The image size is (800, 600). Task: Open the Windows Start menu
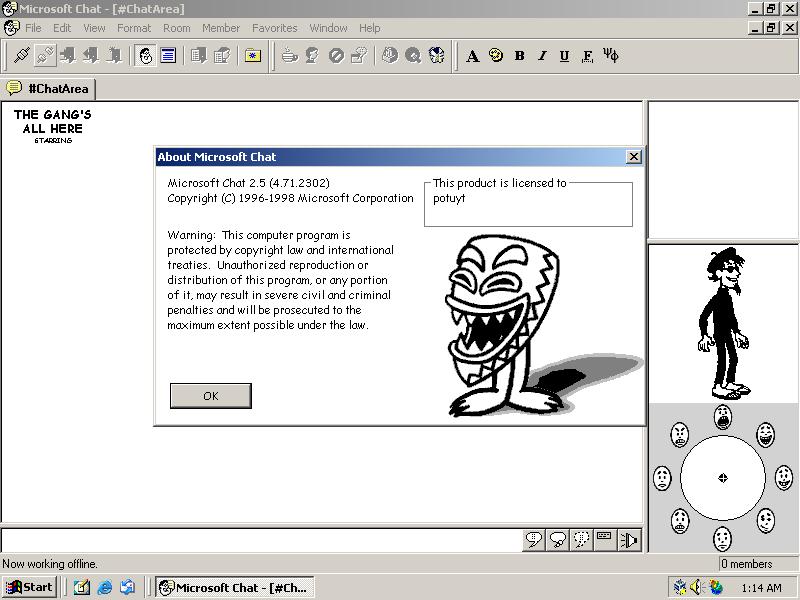pyautogui.click(x=30, y=587)
